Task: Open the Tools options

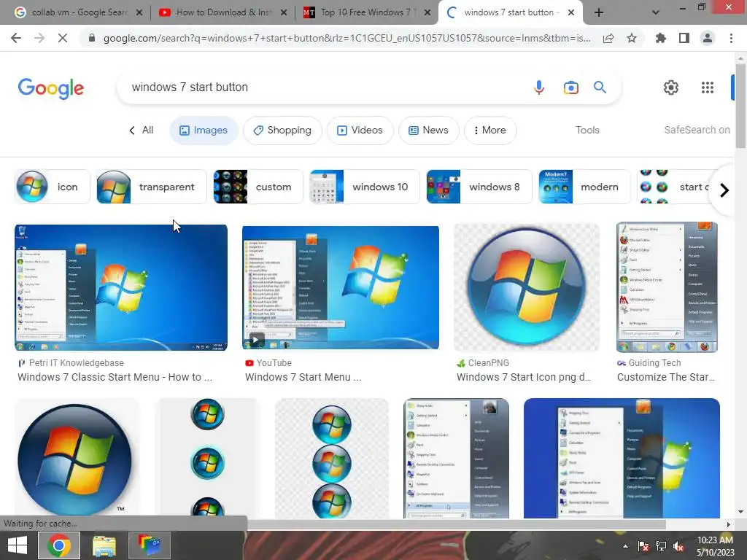Action: (587, 130)
